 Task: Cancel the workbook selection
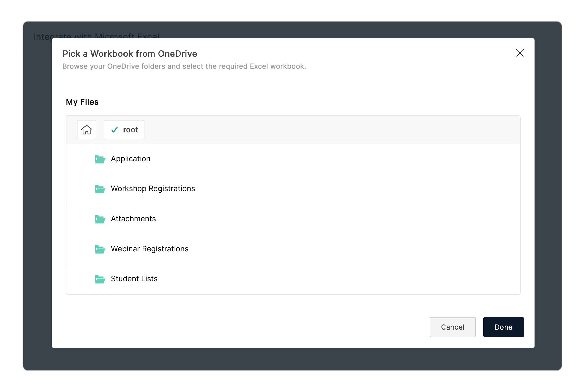[452, 327]
